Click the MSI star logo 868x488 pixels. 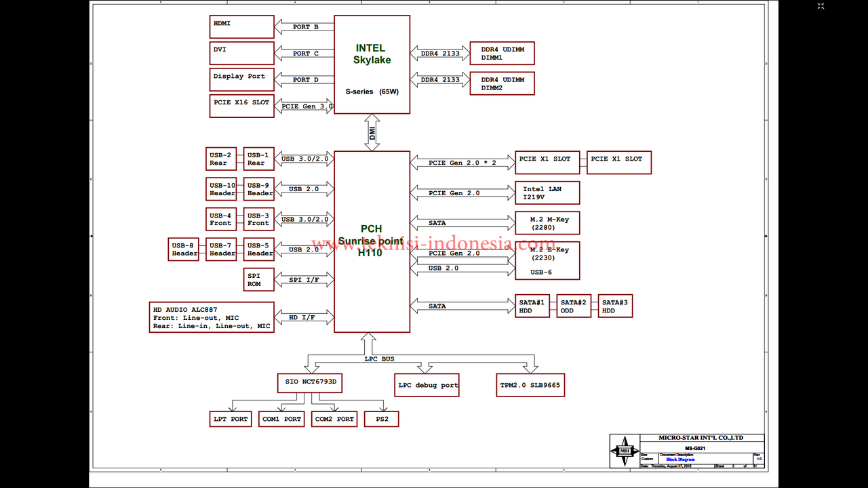(x=624, y=451)
